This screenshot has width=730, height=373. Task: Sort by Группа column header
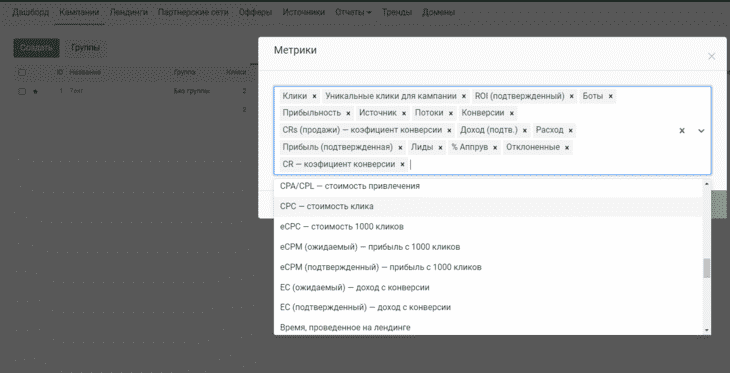184,73
